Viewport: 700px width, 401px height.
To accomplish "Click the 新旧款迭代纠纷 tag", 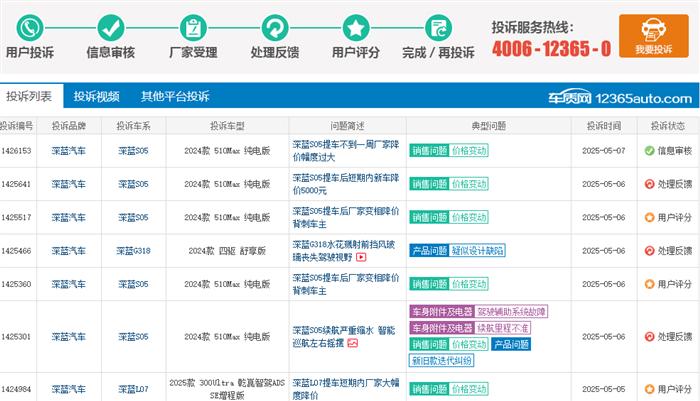I will coord(440,360).
